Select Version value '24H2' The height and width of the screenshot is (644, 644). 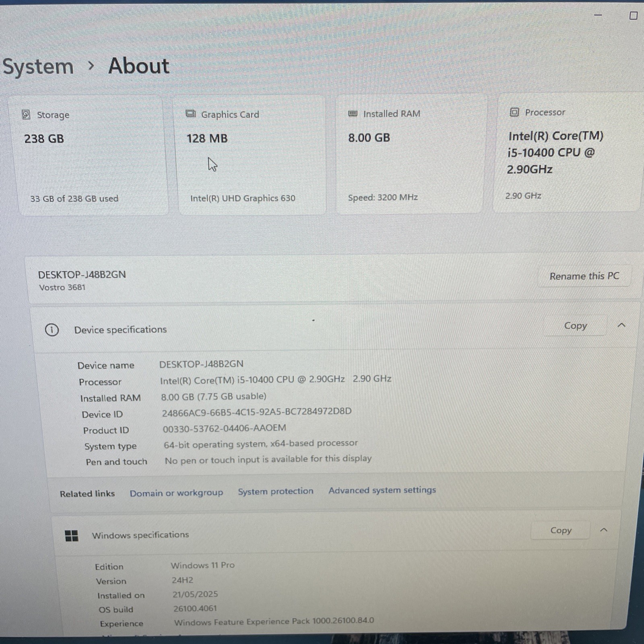pyautogui.click(x=182, y=580)
